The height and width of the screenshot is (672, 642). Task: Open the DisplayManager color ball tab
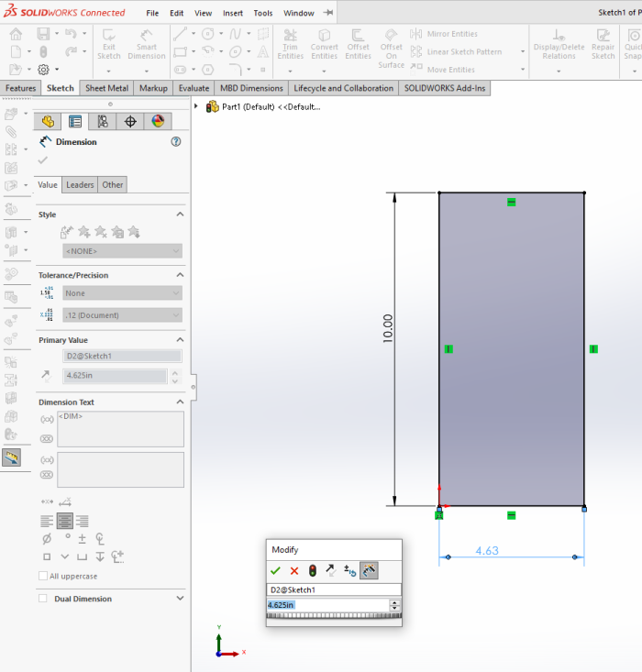[158, 121]
